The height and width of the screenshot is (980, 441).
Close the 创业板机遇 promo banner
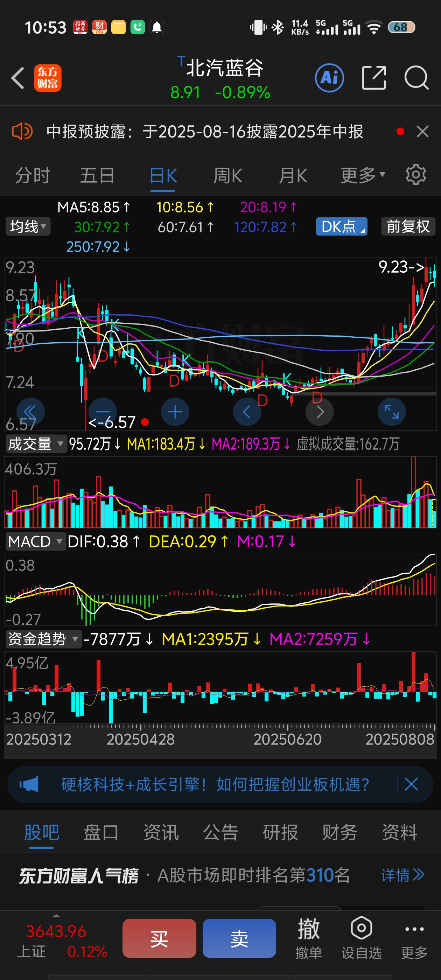[411, 784]
